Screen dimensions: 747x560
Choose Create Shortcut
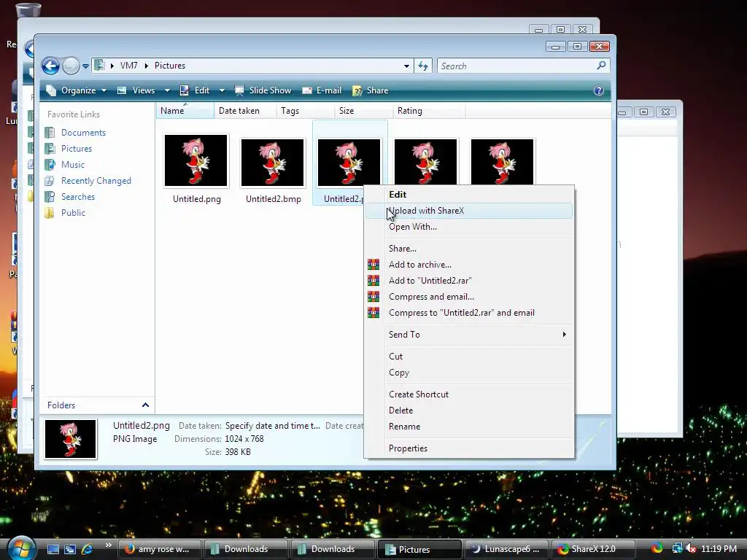pos(469,394)
